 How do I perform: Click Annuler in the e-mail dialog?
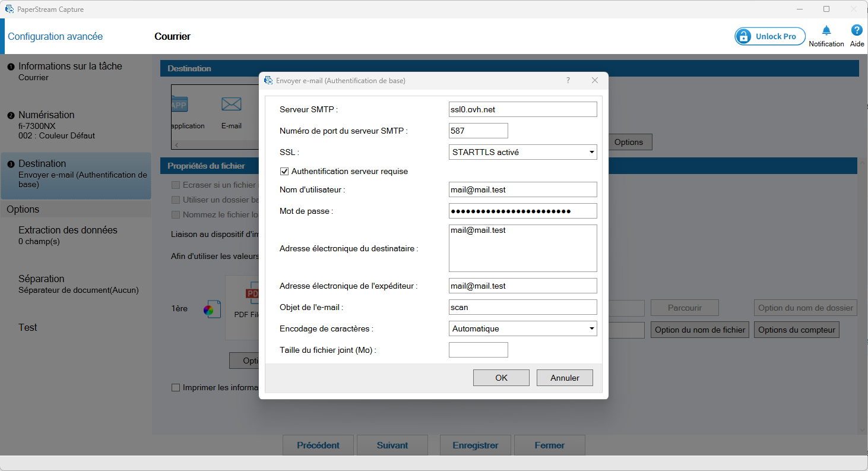tap(565, 378)
